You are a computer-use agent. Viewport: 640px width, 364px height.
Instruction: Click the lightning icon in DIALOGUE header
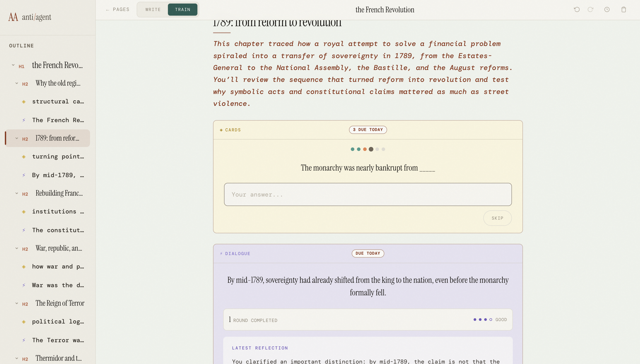point(221,254)
